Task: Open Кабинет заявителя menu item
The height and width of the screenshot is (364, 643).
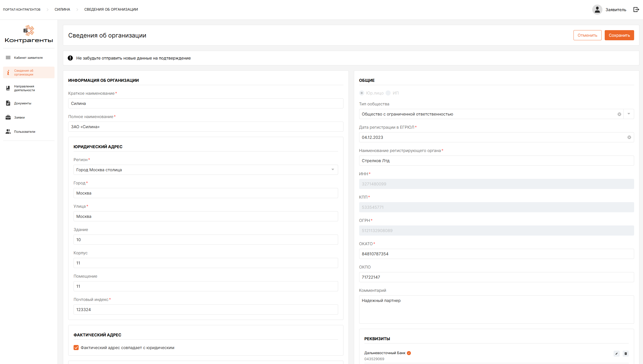Action: [28, 58]
